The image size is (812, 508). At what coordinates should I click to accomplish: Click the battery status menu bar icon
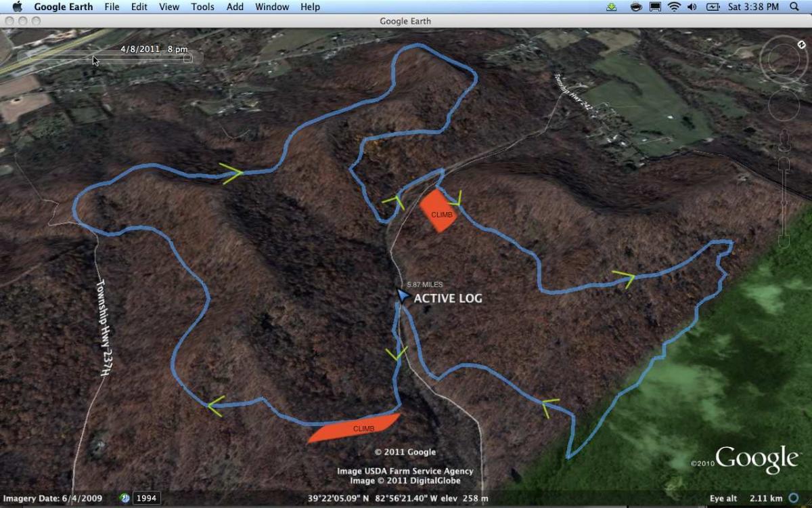point(714,7)
